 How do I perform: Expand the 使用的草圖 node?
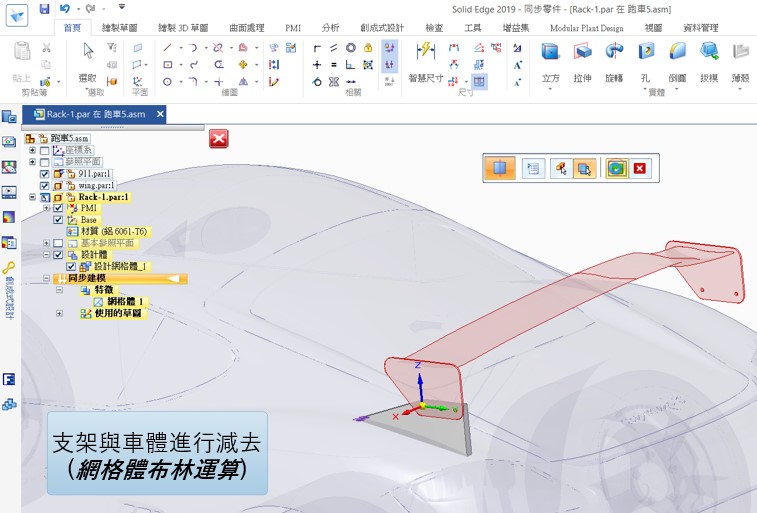[x=59, y=313]
